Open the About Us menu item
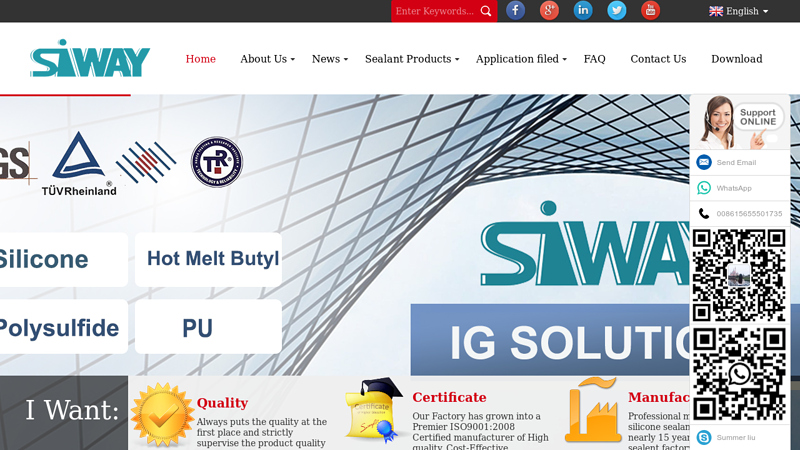 [x=263, y=59]
